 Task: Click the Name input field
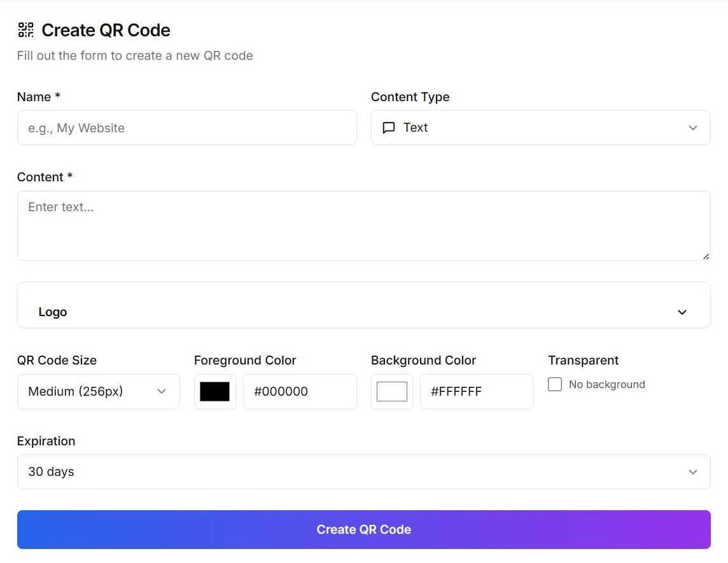pos(186,128)
